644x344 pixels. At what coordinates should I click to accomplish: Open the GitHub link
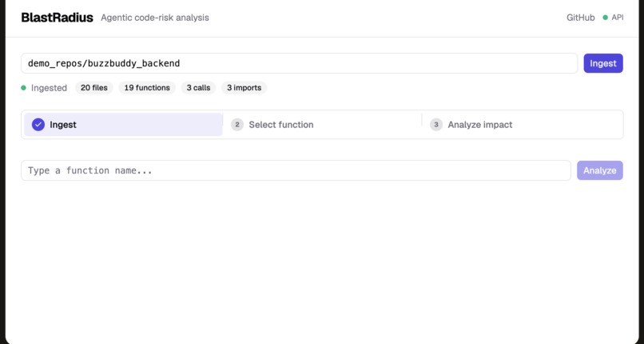coord(580,18)
